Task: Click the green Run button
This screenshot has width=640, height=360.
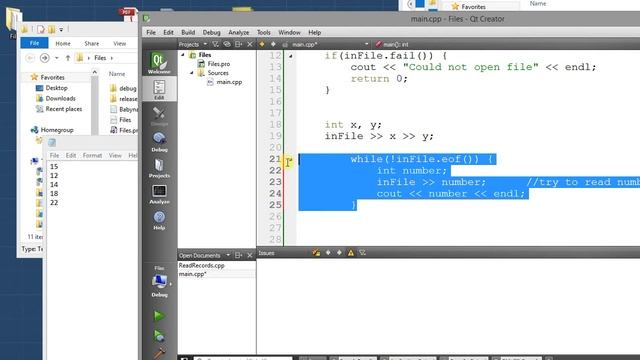Action: coord(159,316)
